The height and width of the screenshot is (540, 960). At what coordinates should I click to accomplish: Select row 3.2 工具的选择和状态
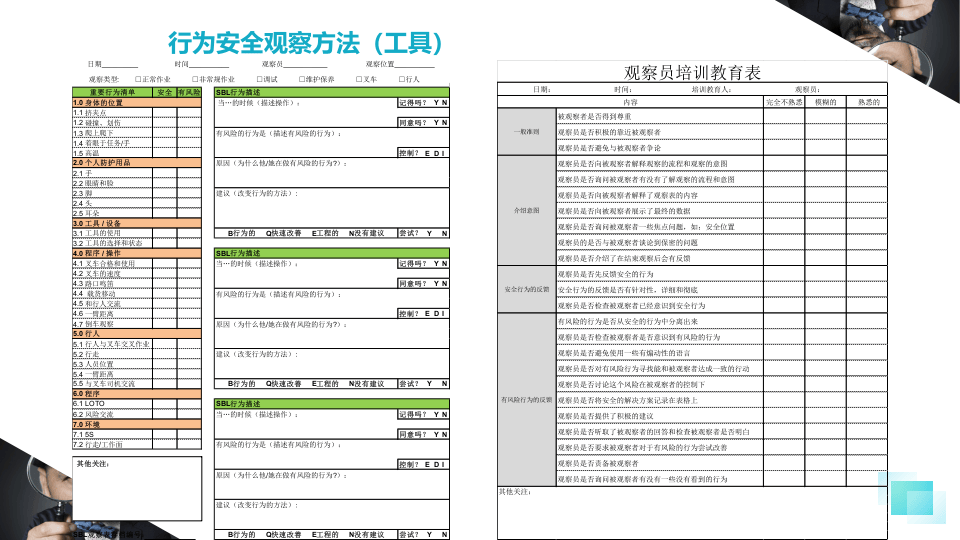(137, 243)
